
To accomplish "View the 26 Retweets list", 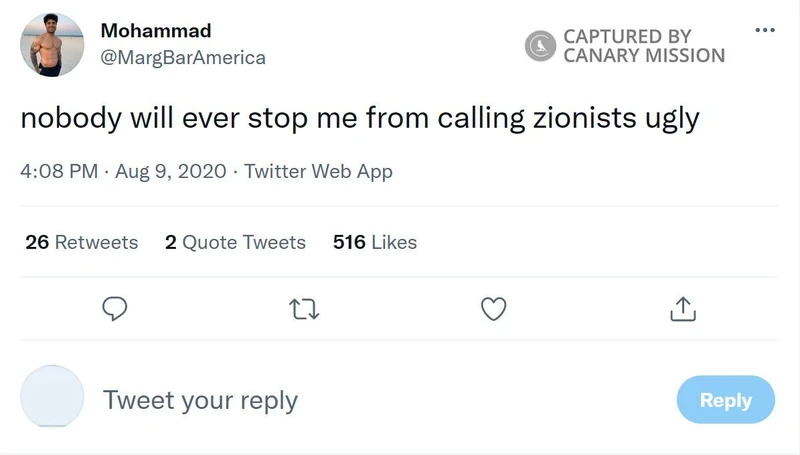I will pyautogui.click(x=82, y=242).
